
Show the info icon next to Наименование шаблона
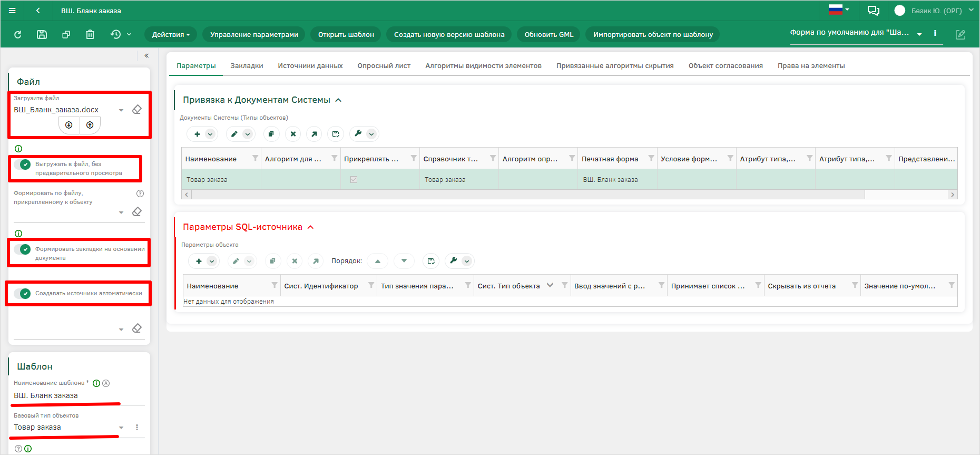(96, 383)
